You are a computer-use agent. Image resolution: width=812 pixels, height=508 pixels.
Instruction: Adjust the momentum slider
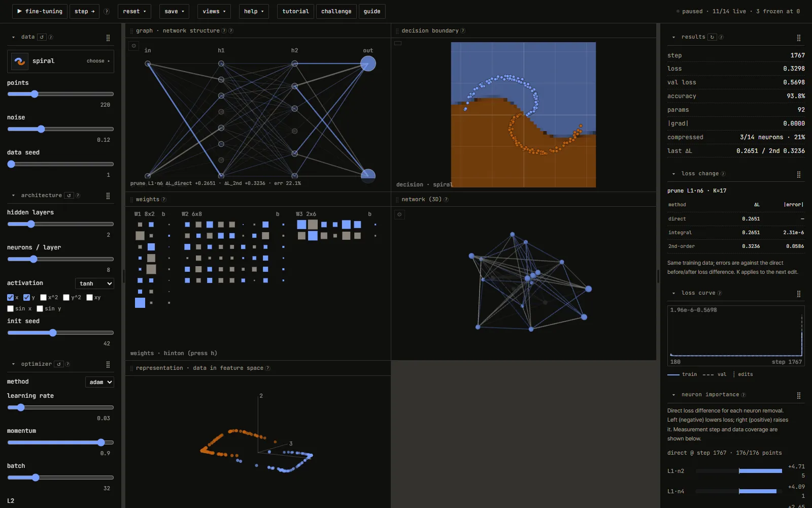coord(60,442)
